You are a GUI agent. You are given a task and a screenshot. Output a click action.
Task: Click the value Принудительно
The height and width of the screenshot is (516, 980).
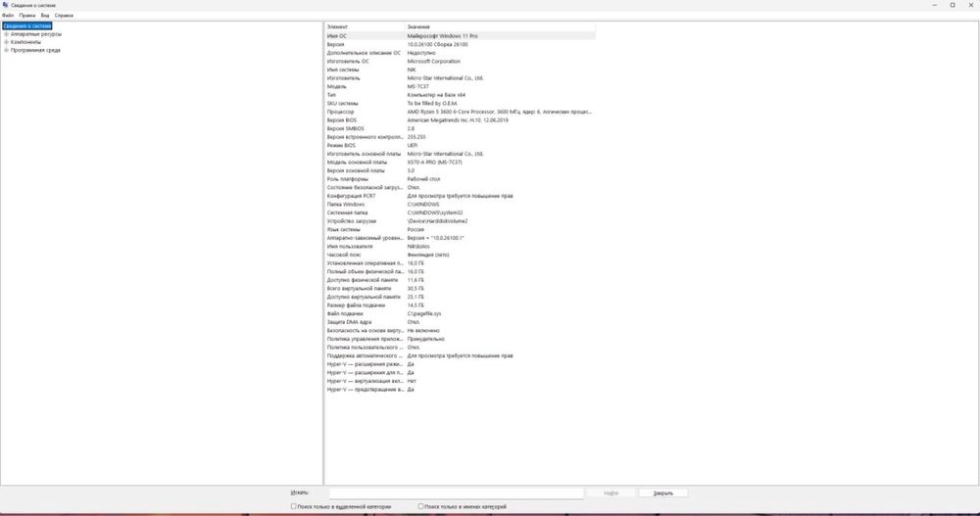point(426,339)
